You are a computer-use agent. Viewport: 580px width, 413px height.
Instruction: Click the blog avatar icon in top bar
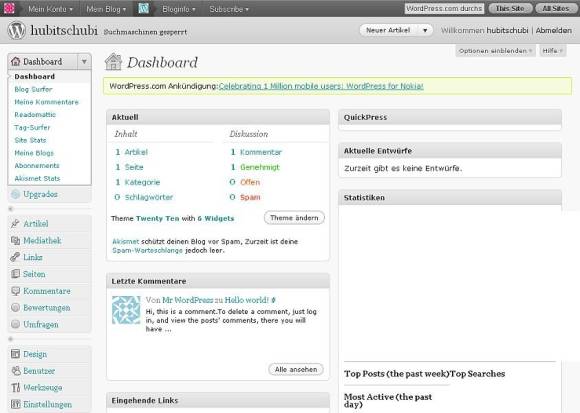tap(144, 8)
